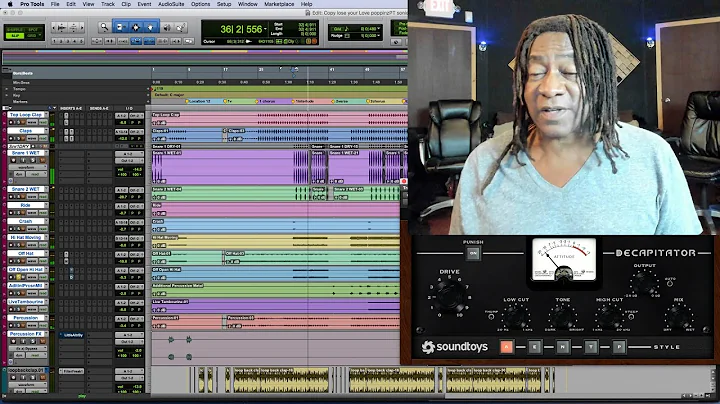Click the Hi Hat Moving track name
Screen dimensions: 720x404
(26, 237)
